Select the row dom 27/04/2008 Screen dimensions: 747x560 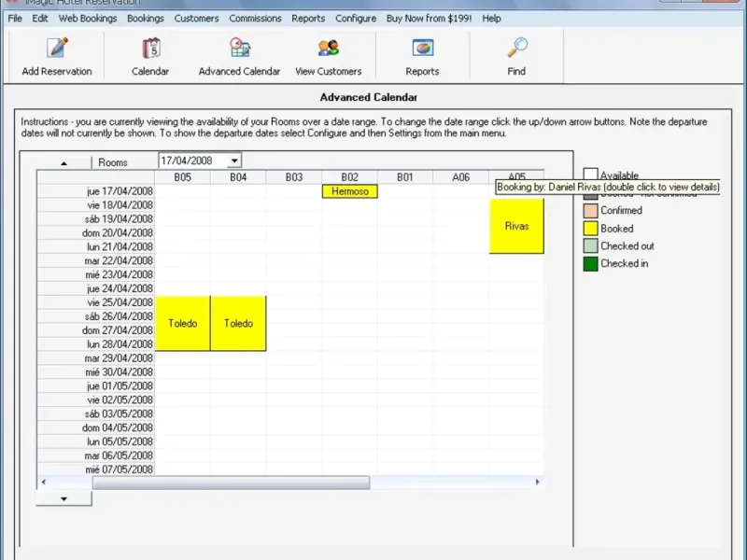(x=96, y=330)
